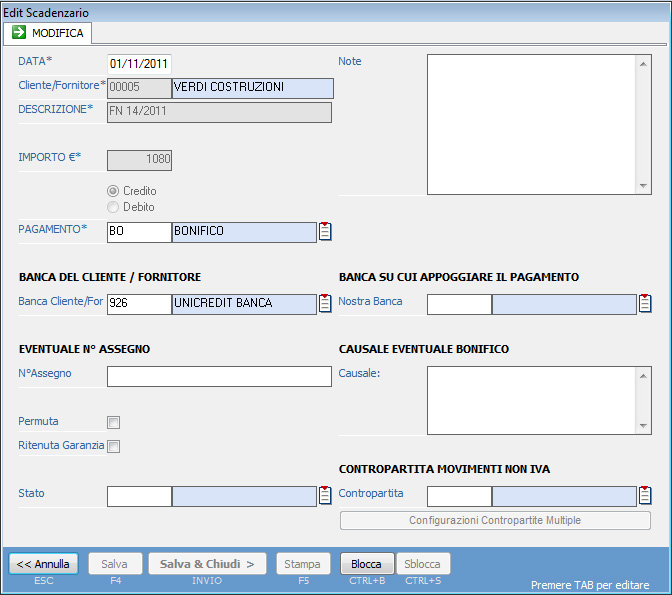Click the Blocca button
The width and height of the screenshot is (672, 595).
[366, 564]
